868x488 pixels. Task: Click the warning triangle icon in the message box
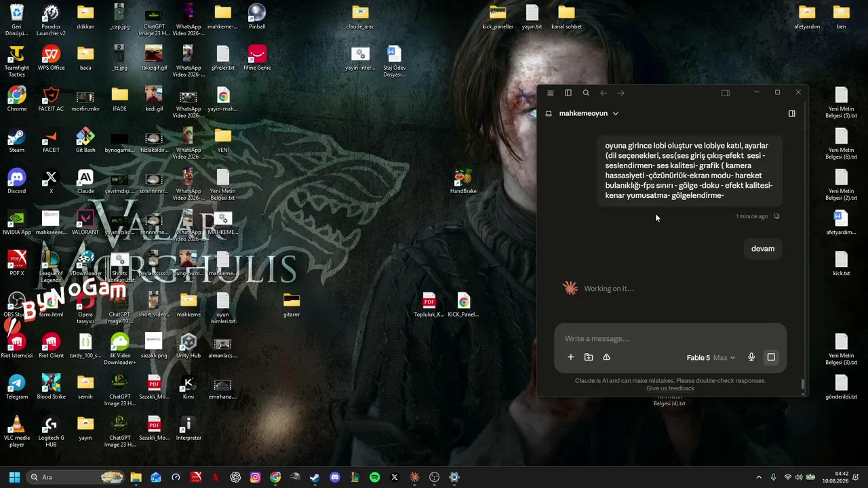[x=606, y=357]
